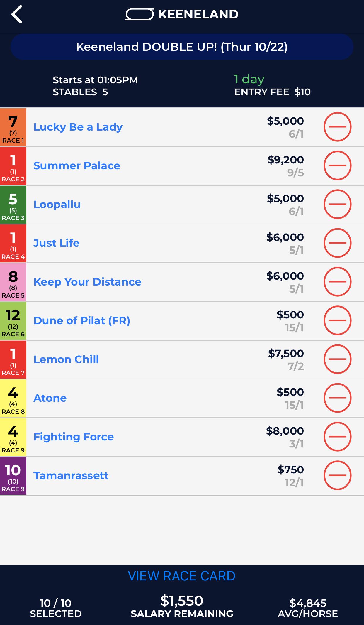
Task: Open Fighting Force horse details
Action: (x=74, y=437)
